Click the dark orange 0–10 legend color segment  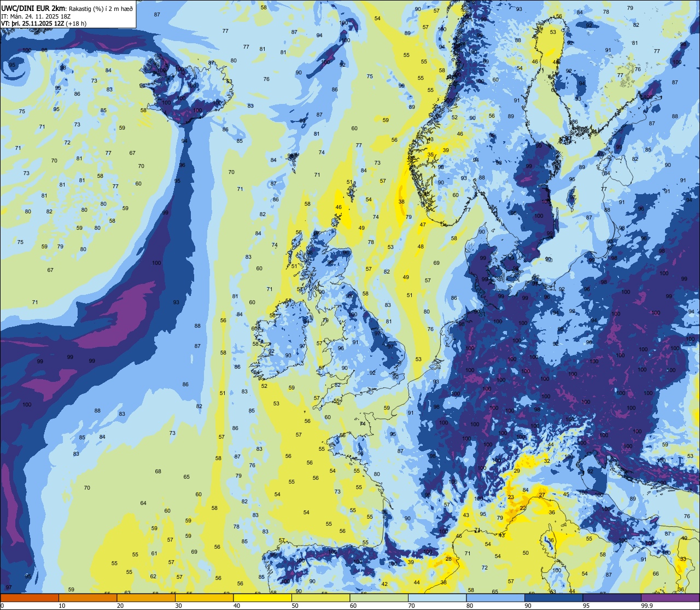click(x=30, y=598)
